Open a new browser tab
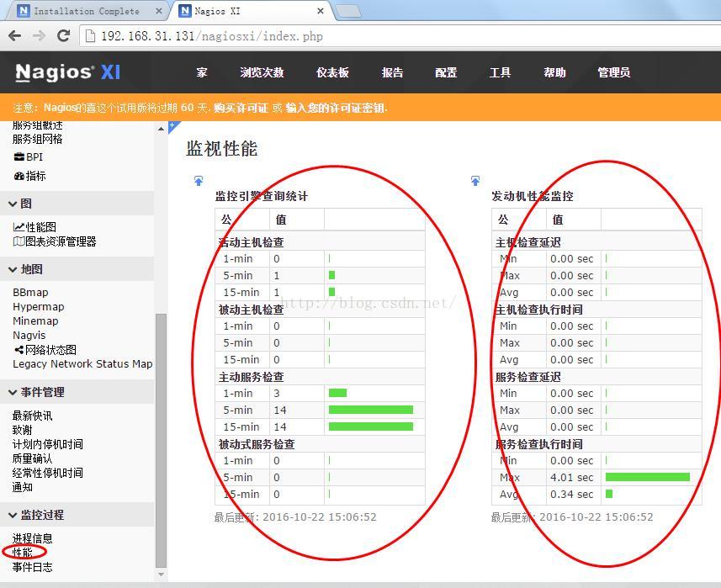Image resolution: width=721 pixels, height=588 pixels. (348, 11)
